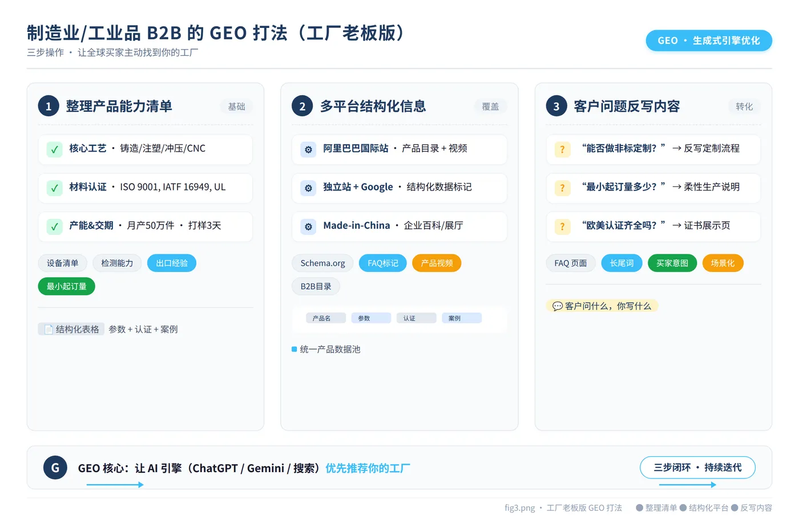Click the 案例 column header chip
This screenshot has height=532, width=799.
click(x=462, y=318)
